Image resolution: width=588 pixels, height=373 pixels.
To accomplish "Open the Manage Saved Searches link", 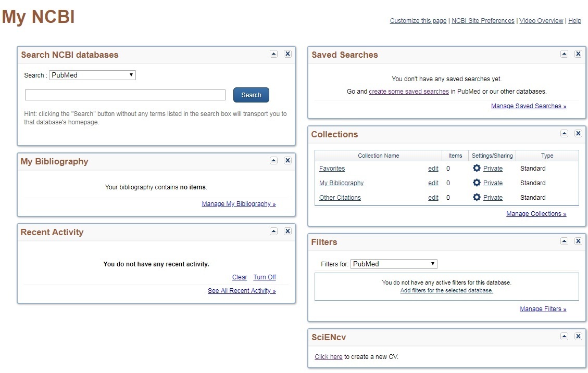I will point(528,106).
